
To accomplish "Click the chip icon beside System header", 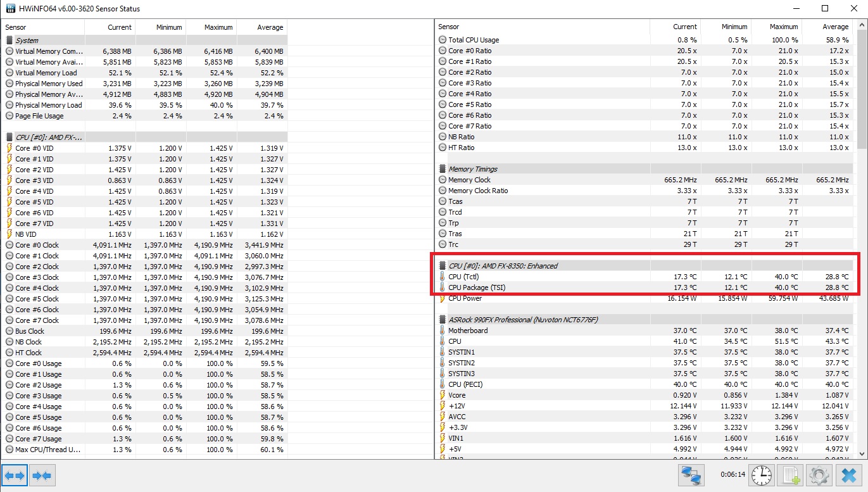I will point(9,41).
